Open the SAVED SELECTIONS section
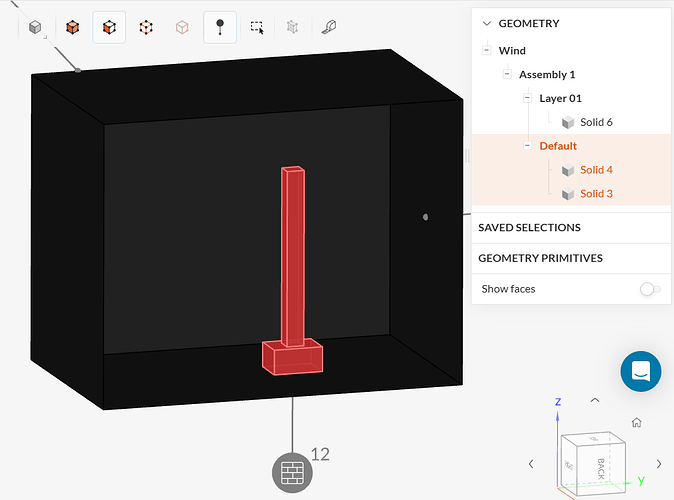The image size is (674, 500). [x=571, y=228]
